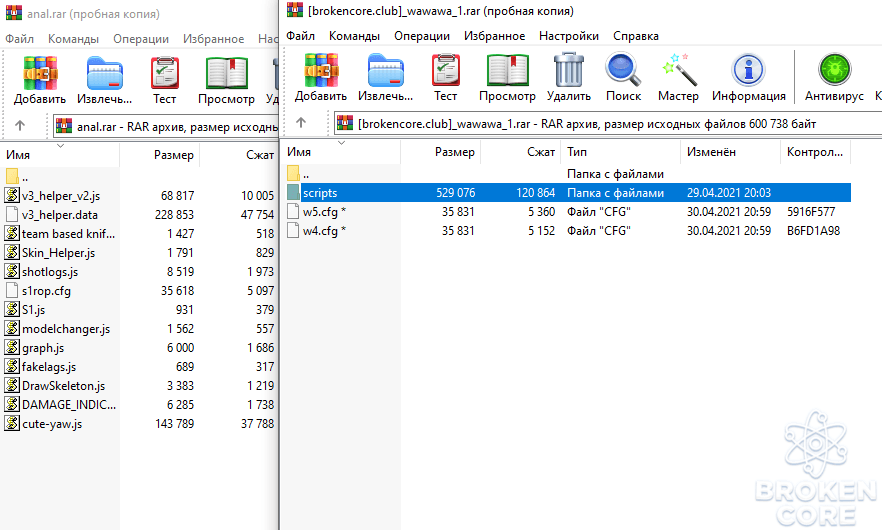This screenshot has height=530, width=882.
Task: Select S1.js file row
Action: pos(139,309)
